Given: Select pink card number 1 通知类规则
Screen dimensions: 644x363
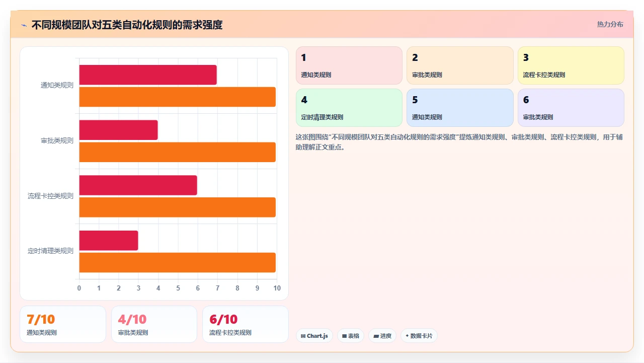Looking at the screenshot, I should [x=349, y=65].
